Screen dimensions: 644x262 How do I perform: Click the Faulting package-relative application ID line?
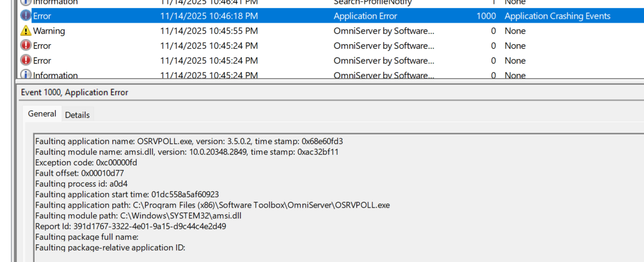[x=111, y=248]
